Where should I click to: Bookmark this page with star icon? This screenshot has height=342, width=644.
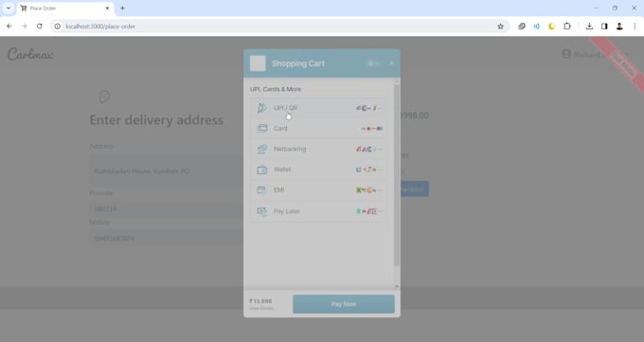[500, 27]
